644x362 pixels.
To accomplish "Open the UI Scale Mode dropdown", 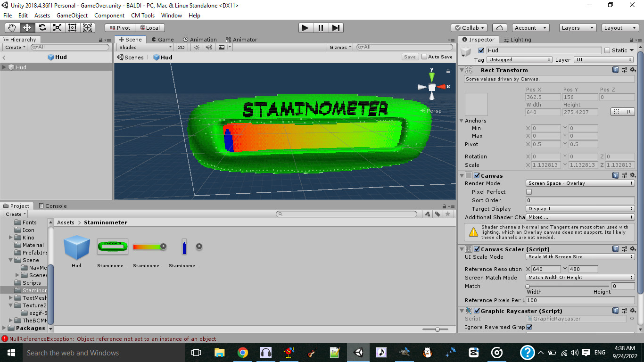I will (580, 257).
